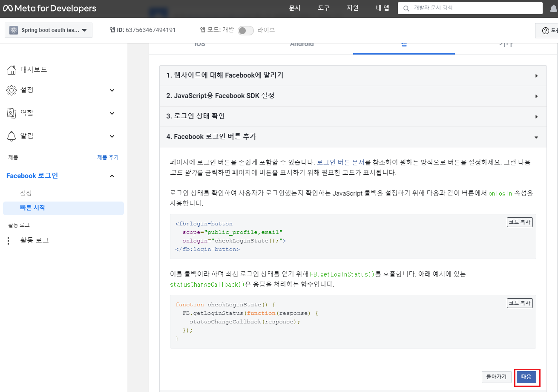558x392 pixels.
Task: Expand the 알림 sidebar section
Action: click(x=112, y=136)
